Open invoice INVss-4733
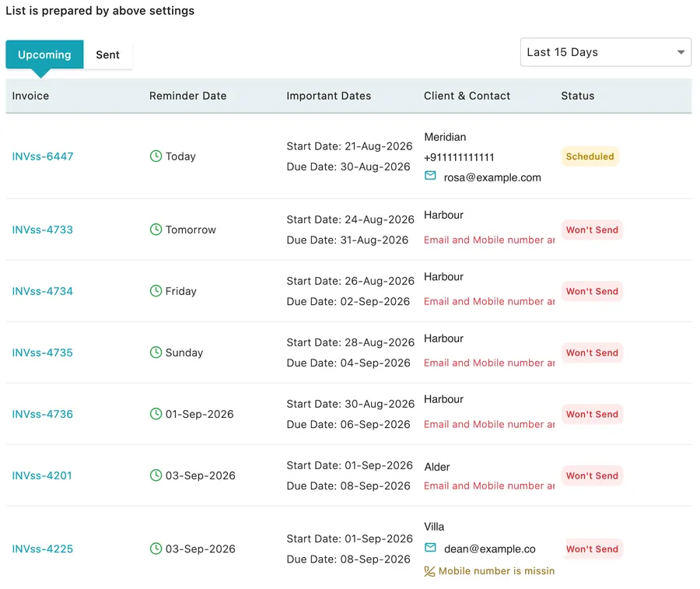 pyautogui.click(x=43, y=230)
